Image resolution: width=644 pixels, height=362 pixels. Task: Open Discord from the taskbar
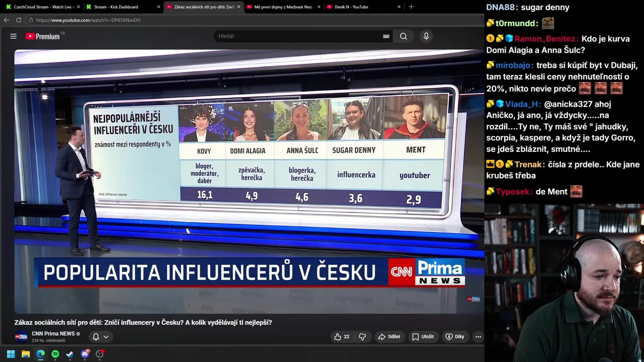pos(85,354)
